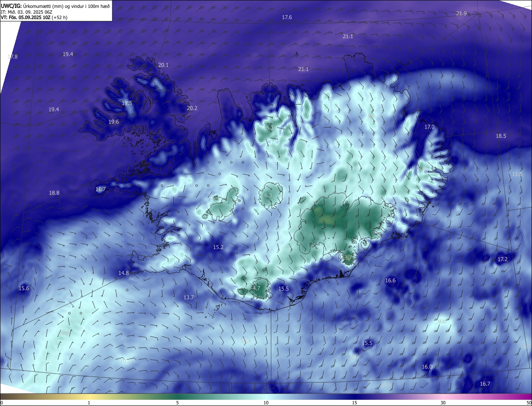Click the 18.8 value on the map
Screen dimensions: 532x406
click(x=54, y=193)
